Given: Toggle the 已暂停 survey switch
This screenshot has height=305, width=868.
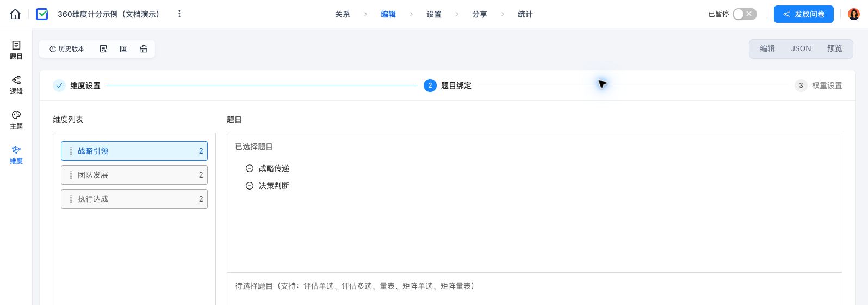Looking at the screenshot, I should [x=745, y=14].
